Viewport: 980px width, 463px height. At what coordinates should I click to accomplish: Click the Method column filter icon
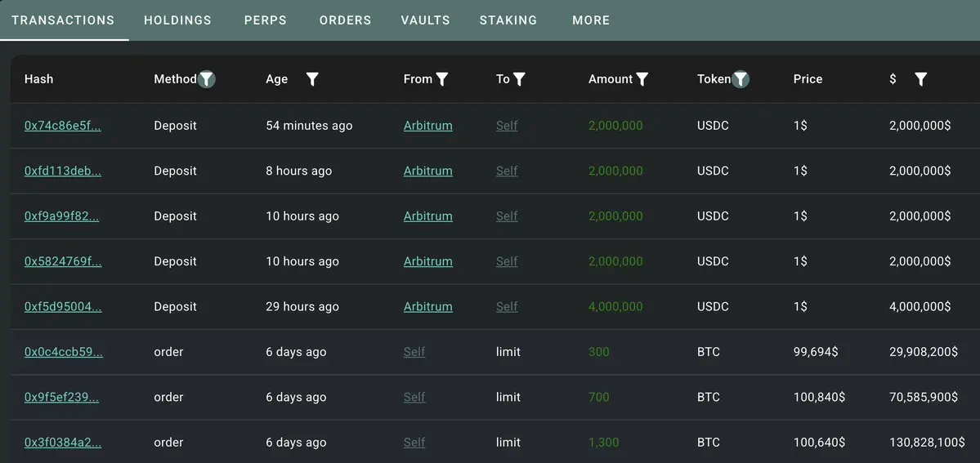(x=207, y=79)
